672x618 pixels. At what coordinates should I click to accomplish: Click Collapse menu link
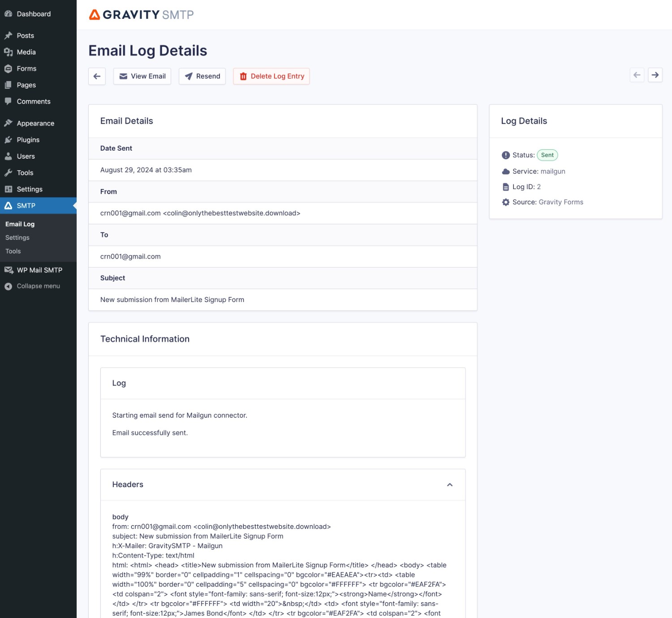38,286
